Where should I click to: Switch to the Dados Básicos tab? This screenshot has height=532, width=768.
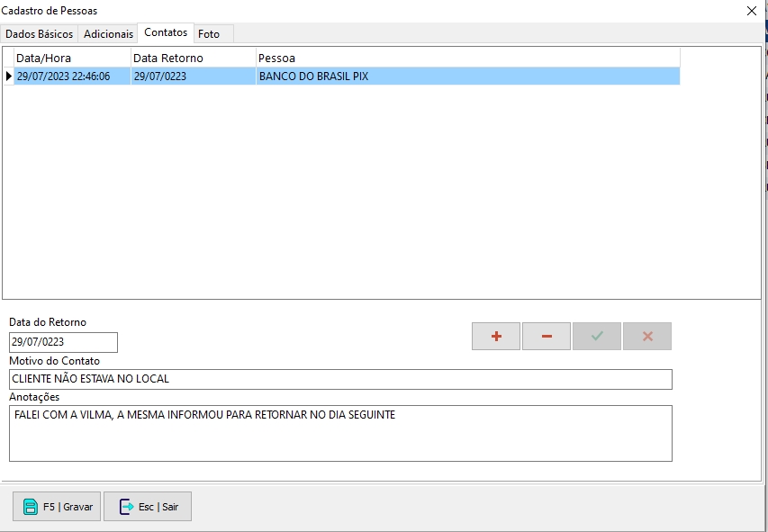pos(40,34)
